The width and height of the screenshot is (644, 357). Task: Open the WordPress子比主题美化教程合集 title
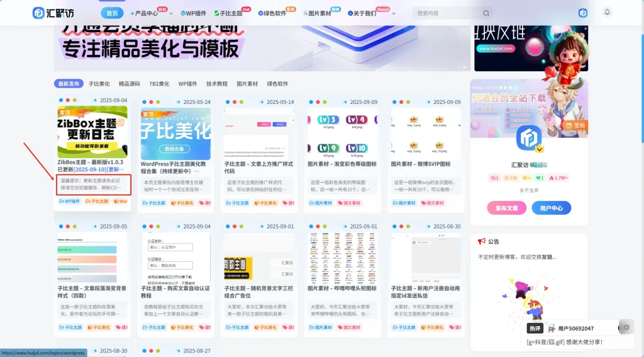pyautogui.click(x=174, y=167)
